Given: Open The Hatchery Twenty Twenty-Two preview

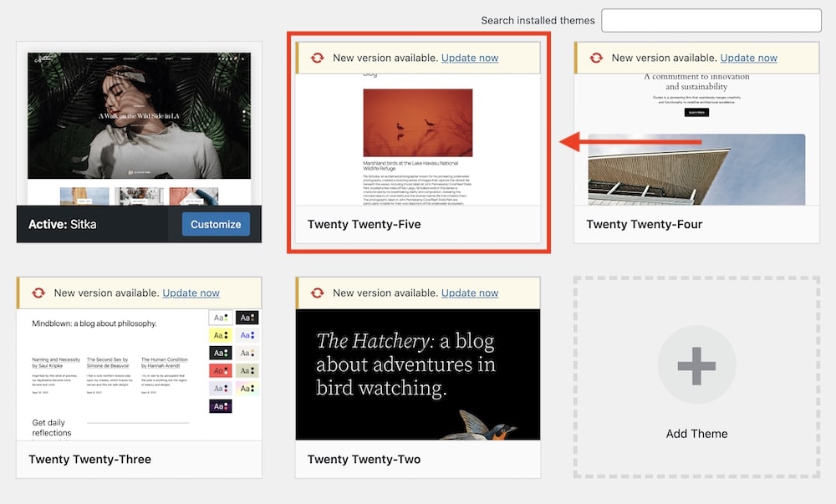Looking at the screenshot, I should (418, 374).
